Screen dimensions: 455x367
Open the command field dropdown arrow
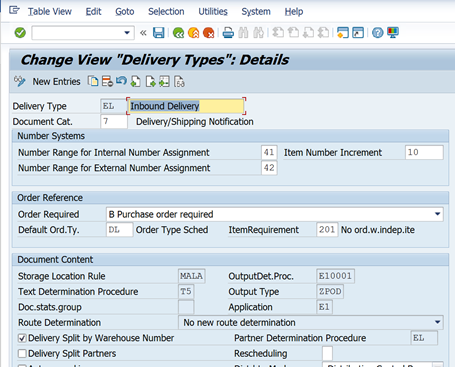[127, 33]
